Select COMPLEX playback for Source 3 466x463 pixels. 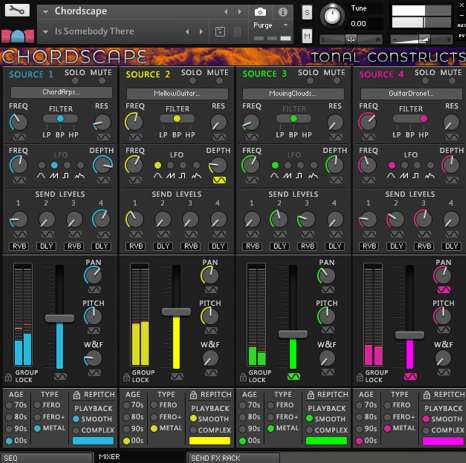click(x=310, y=430)
